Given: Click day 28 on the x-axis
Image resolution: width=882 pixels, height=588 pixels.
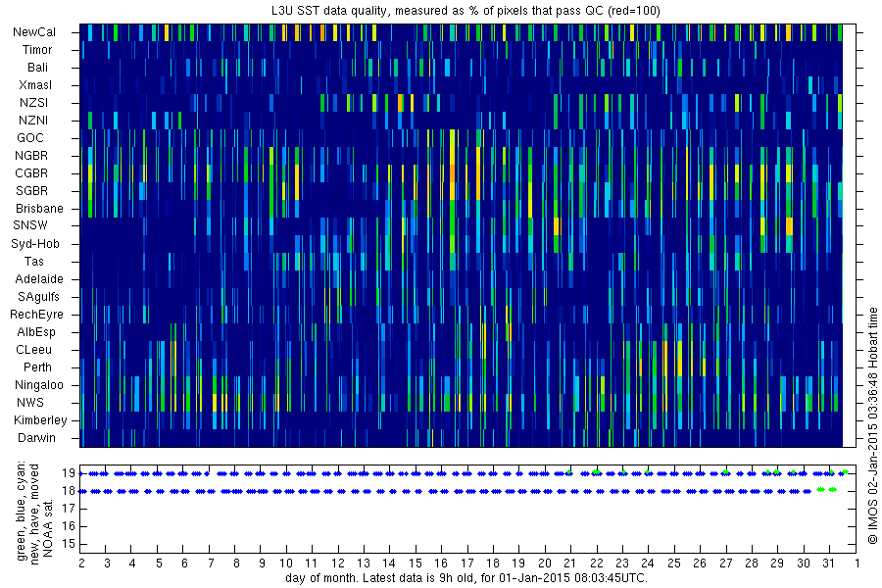Looking at the screenshot, I should (x=752, y=563).
